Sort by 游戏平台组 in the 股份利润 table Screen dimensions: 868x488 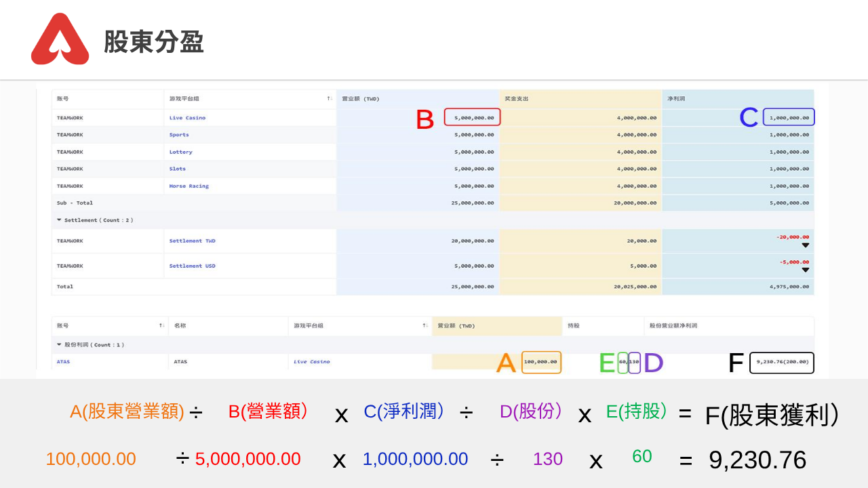coord(425,326)
